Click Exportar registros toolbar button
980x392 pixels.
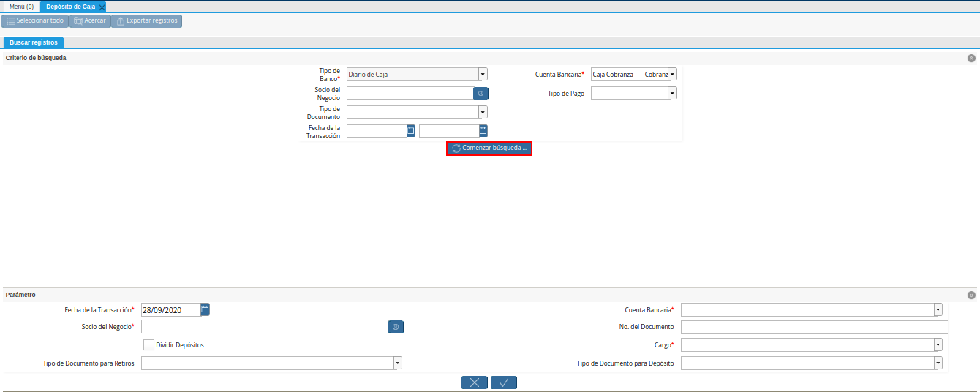(146, 21)
